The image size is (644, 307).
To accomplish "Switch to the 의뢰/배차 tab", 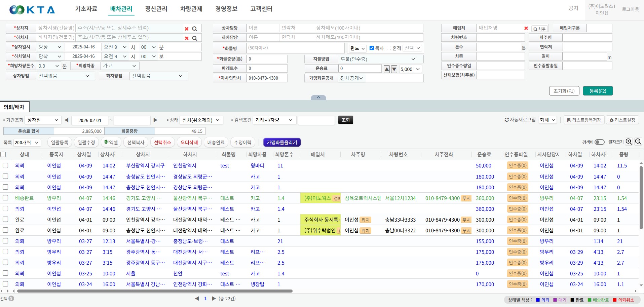I will click(14, 107).
